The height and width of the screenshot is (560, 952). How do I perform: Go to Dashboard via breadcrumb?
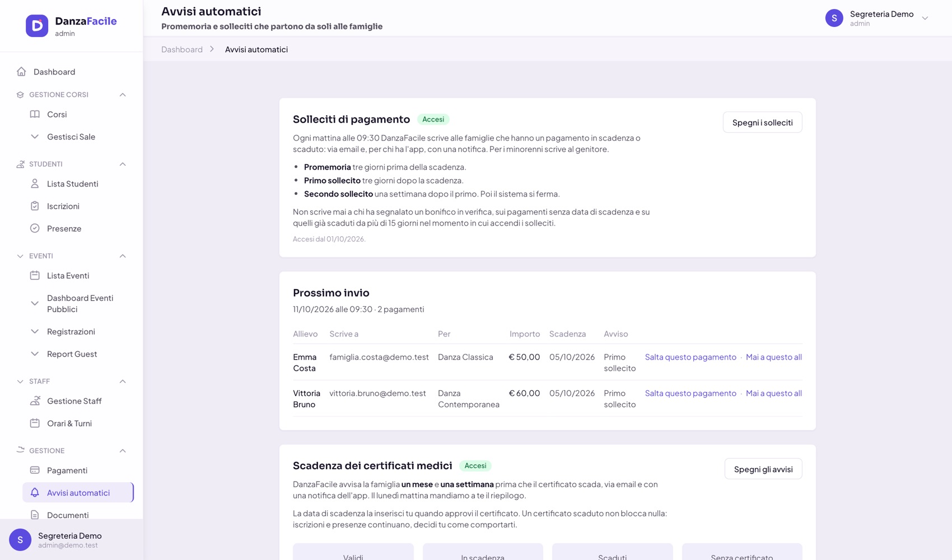coord(182,49)
